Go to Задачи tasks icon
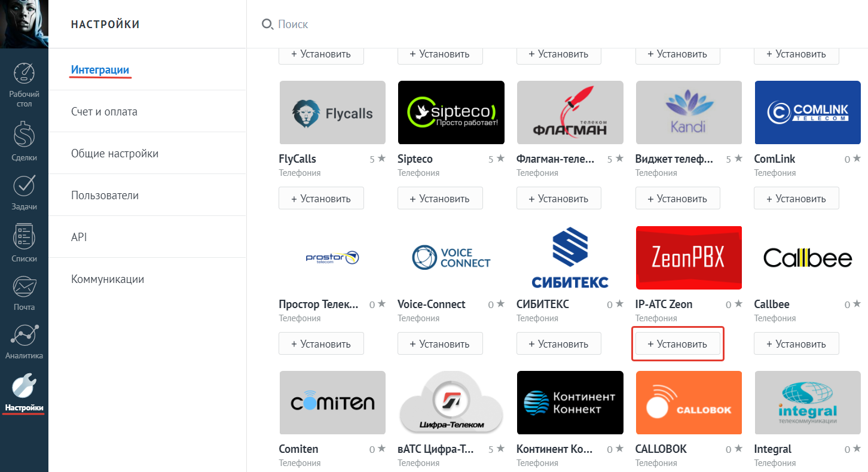 click(24, 187)
